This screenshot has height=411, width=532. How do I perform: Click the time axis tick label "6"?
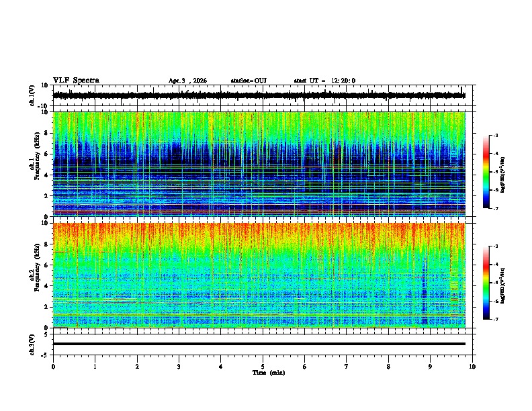[x=304, y=367]
